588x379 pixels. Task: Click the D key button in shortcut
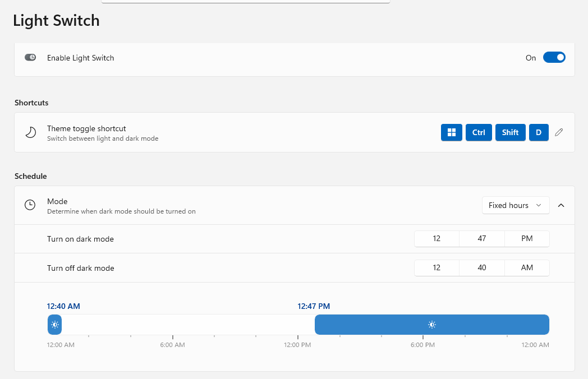click(x=539, y=132)
